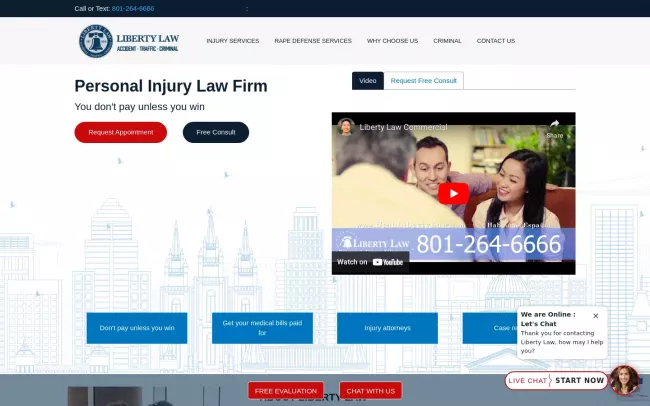
Task: Open the Injury attorneys tile
Action: point(387,328)
